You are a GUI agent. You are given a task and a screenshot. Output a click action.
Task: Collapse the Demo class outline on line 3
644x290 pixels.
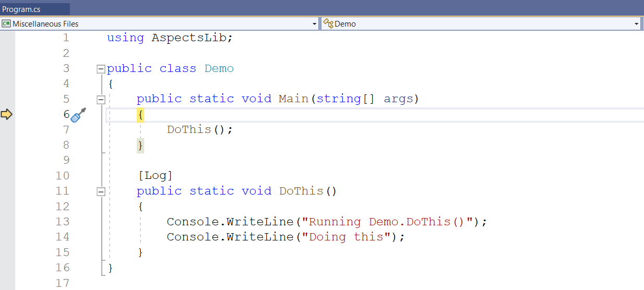pyautogui.click(x=101, y=69)
